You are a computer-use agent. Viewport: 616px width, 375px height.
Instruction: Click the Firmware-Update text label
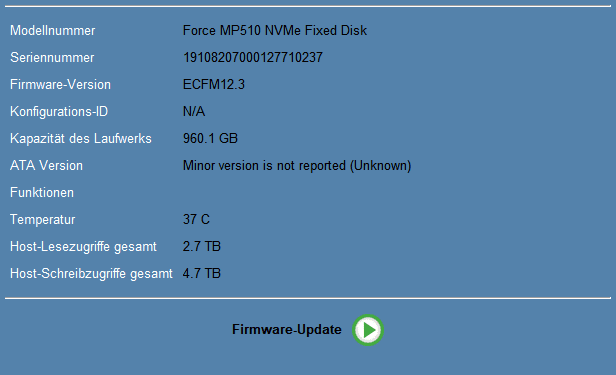(287, 329)
